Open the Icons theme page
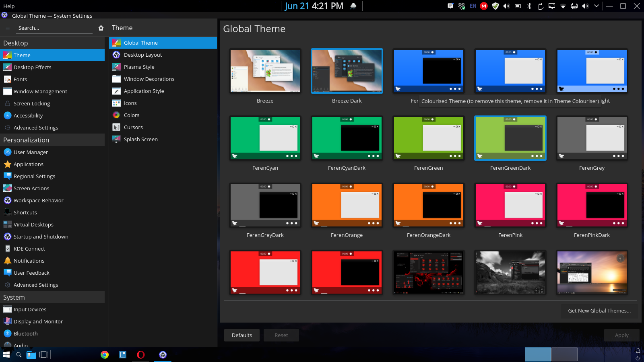 (x=163, y=103)
